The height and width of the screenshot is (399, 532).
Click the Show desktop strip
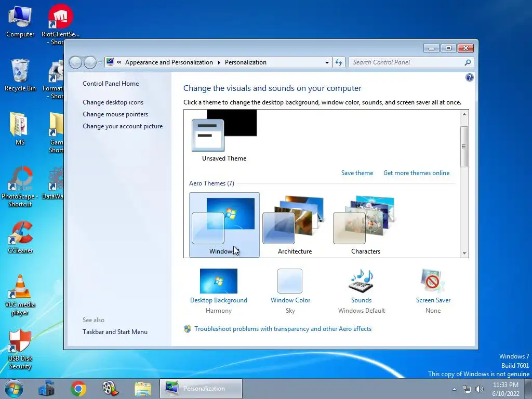click(x=528, y=389)
